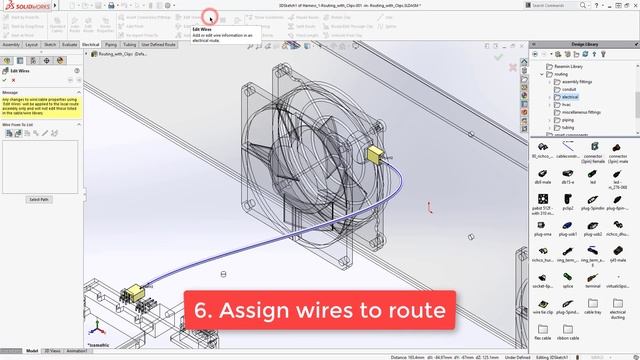Collapse the Message section
The height and width of the screenshot is (360, 640).
pos(78,92)
